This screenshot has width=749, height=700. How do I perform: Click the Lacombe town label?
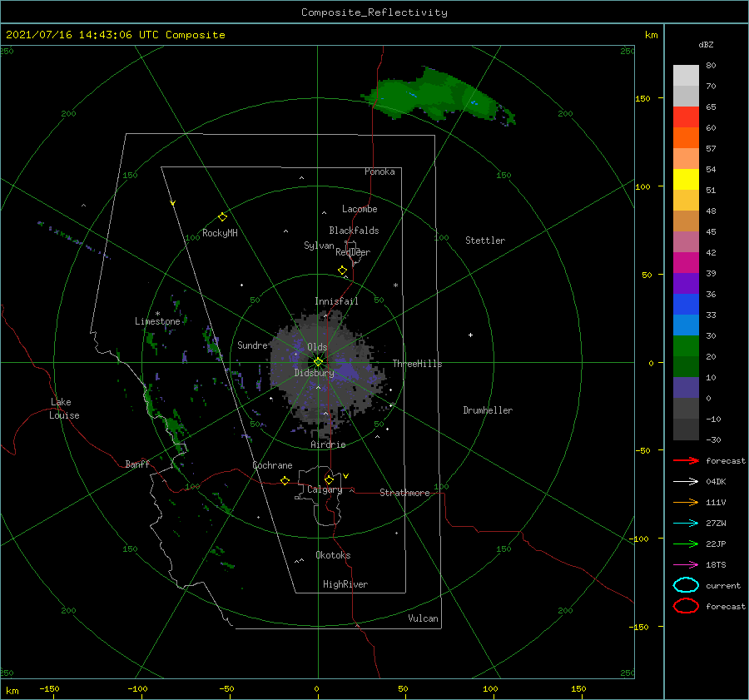[x=360, y=209]
